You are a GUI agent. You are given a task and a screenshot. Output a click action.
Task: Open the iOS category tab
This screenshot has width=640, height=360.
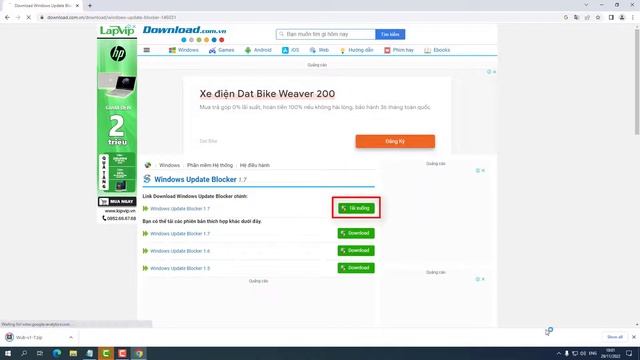pos(291,50)
